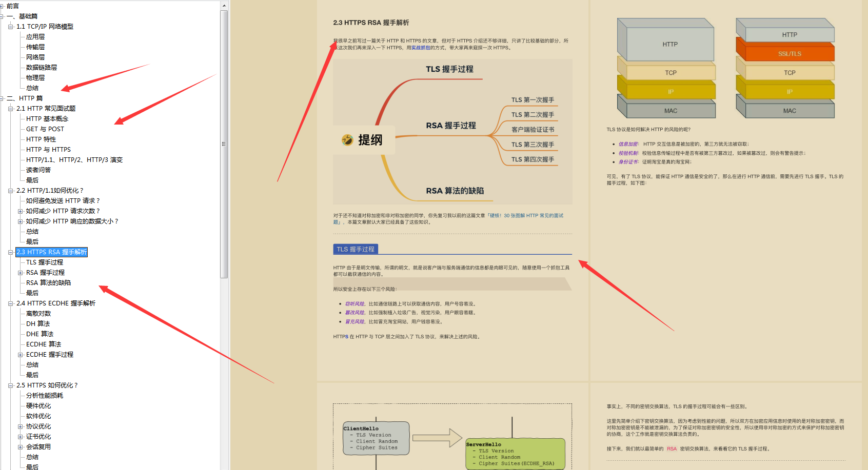Viewport: 868px width, 470px height.
Task: Collapse the 2.2 HTTP/1.1如何优化 node
Action: [11, 191]
